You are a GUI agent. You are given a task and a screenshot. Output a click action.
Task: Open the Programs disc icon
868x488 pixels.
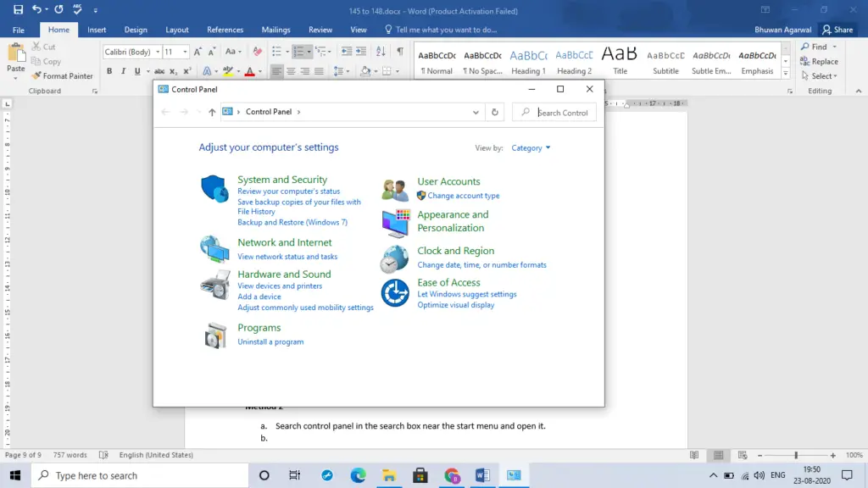click(215, 335)
